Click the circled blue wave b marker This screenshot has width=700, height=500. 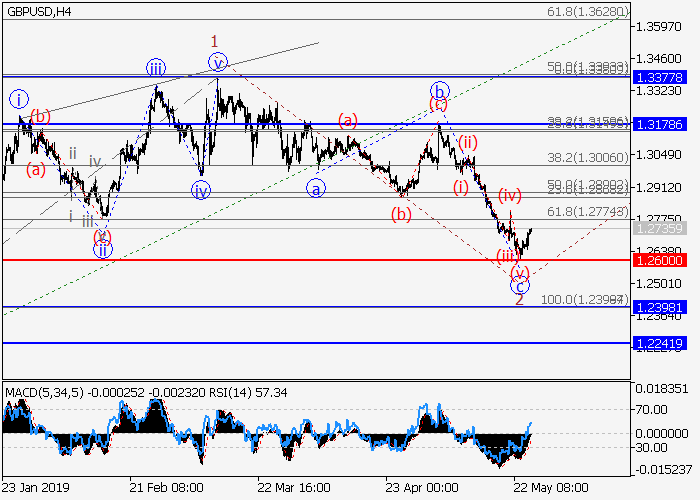click(x=438, y=89)
